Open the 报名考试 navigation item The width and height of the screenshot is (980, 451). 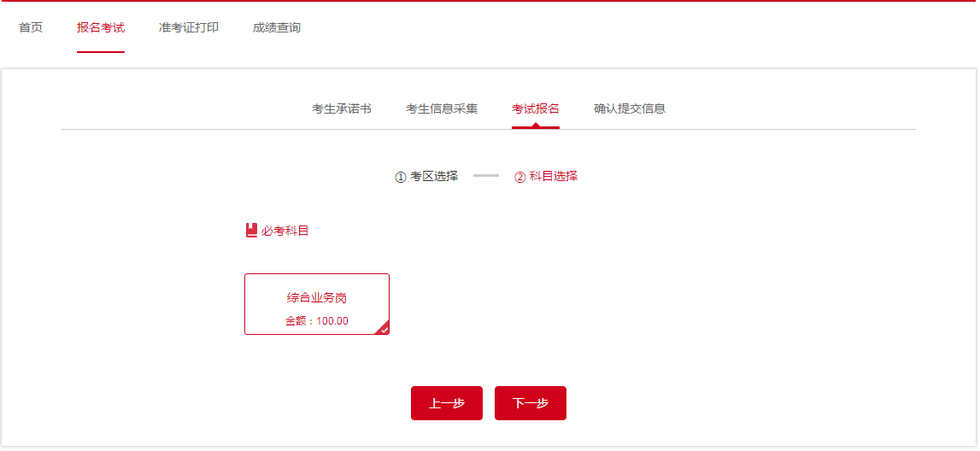pyautogui.click(x=101, y=28)
